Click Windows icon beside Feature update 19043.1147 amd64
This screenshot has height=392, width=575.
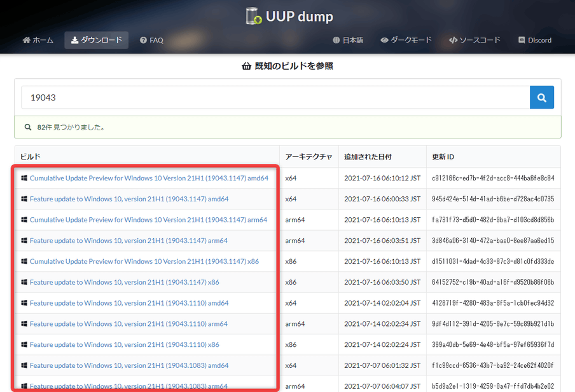click(x=24, y=199)
